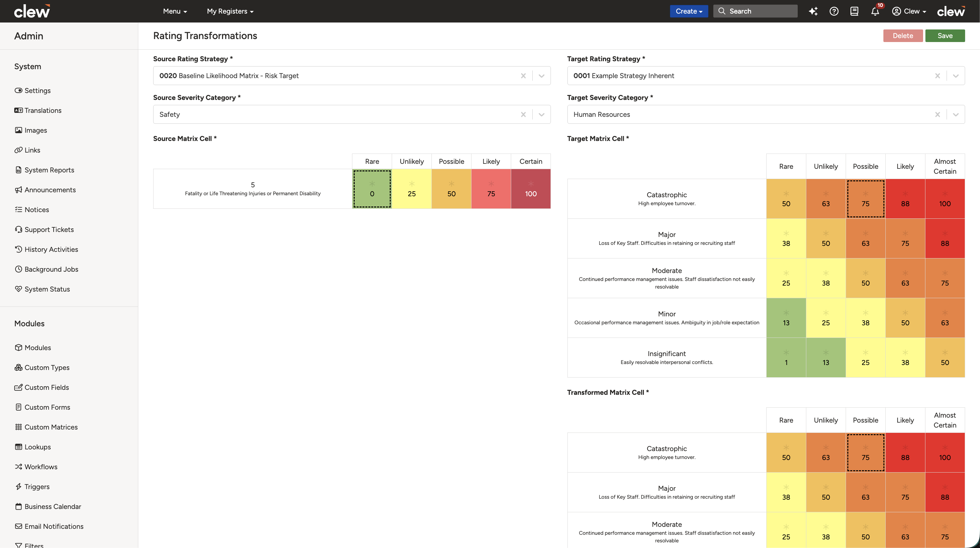Open Custom Matrices in sidebar
The image size is (980, 548).
(x=46, y=427)
